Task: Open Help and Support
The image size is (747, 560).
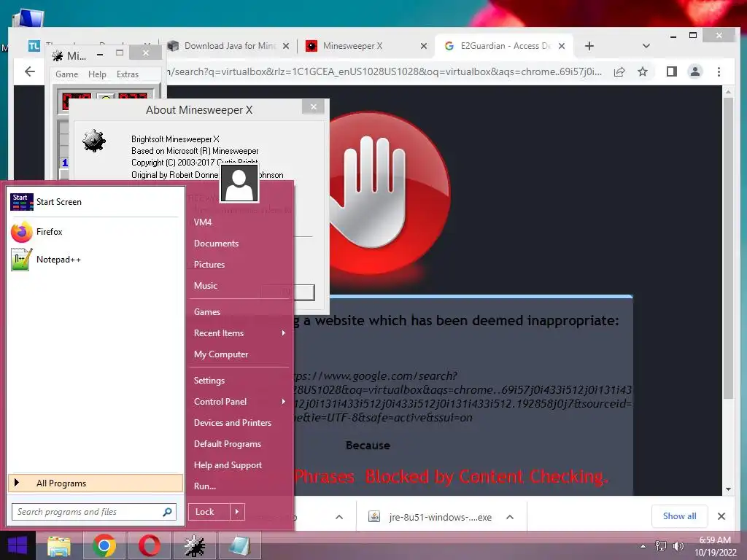Action: [x=228, y=465]
